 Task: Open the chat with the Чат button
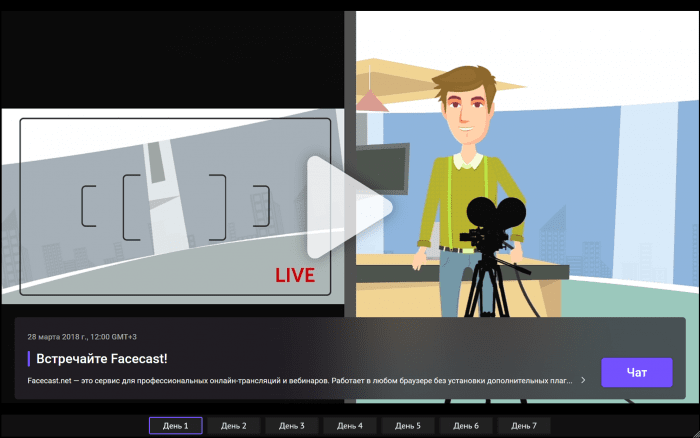pyautogui.click(x=637, y=372)
